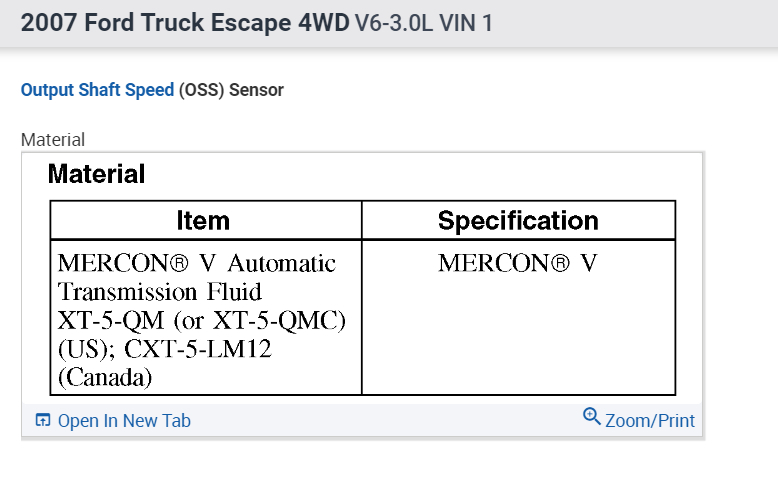This screenshot has width=778, height=478.
Task: Click the small Material label above the table
Action: [x=53, y=140]
